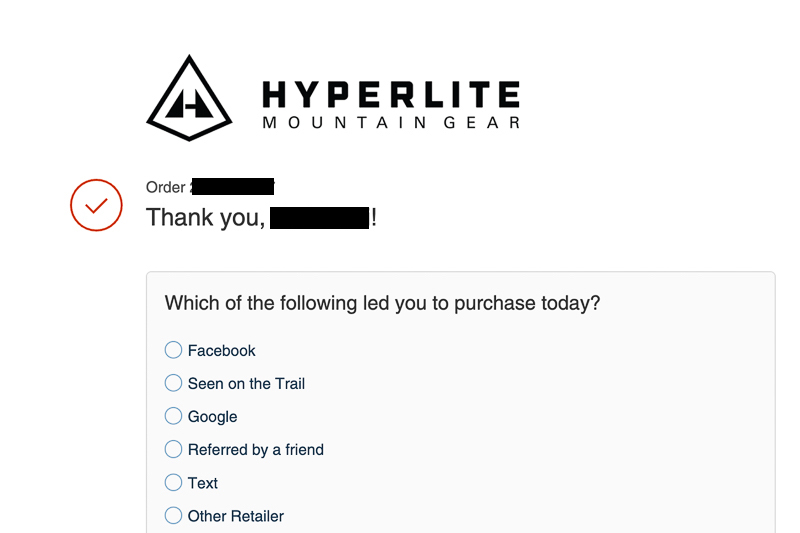The height and width of the screenshot is (533, 800).
Task: Select the Facebook radio button
Action: [173, 350]
